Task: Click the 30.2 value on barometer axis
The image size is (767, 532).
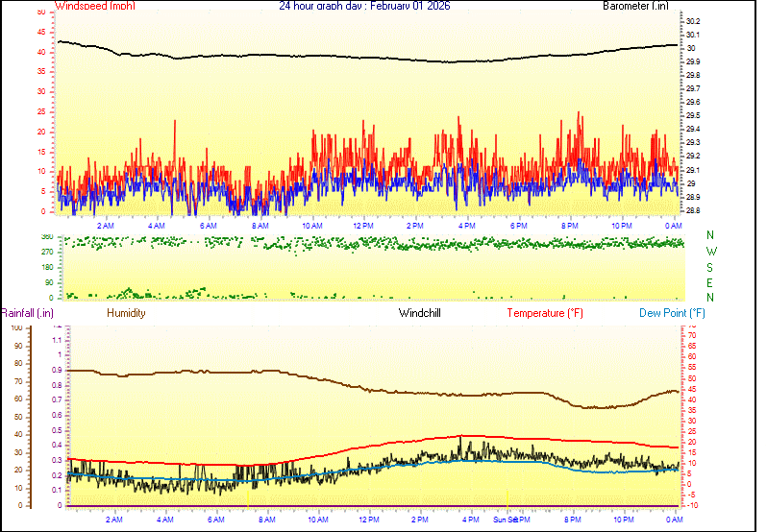Action: pyautogui.click(x=692, y=21)
